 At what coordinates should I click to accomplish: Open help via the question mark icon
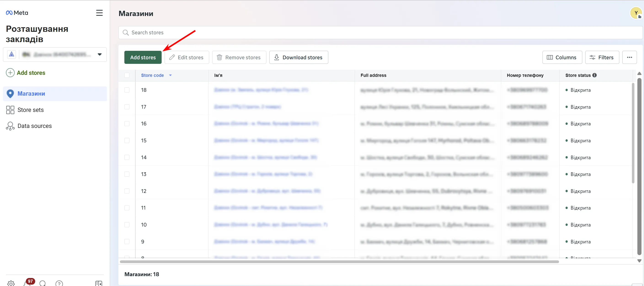pyautogui.click(x=59, y=283)
